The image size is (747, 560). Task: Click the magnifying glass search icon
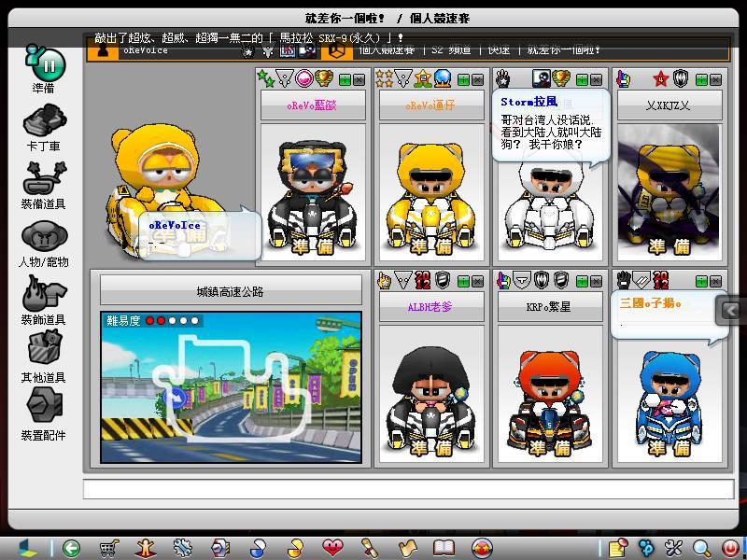[701, 549]
